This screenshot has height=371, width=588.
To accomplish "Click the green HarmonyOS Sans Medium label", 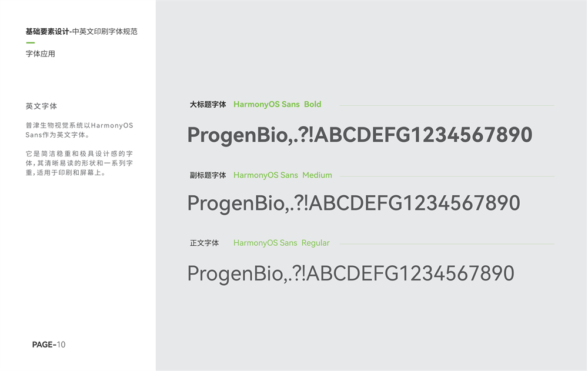I will pos(282,175).
